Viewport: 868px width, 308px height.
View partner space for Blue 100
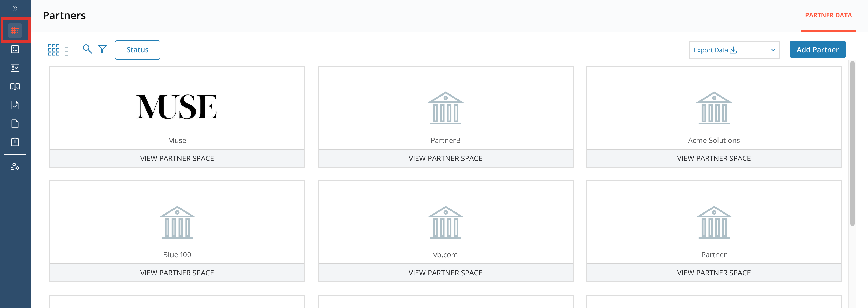tap(177, 273)
